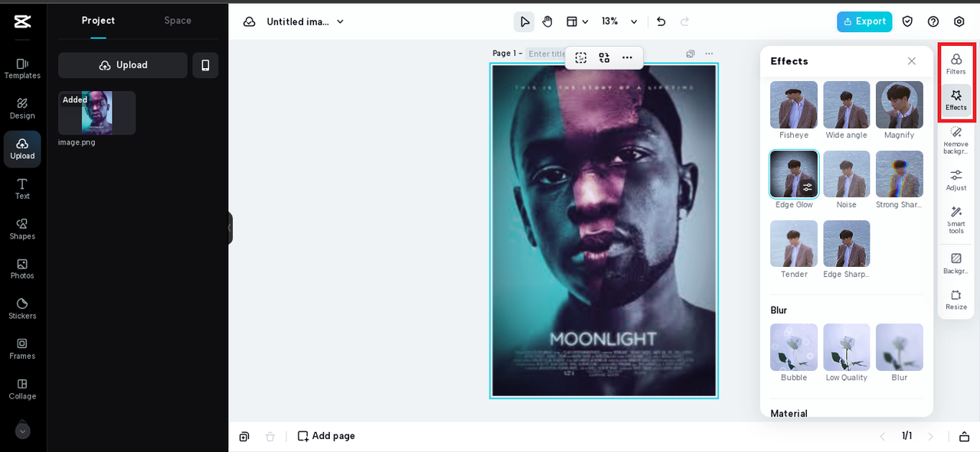
Task: Click the page title input field
Action: [546, 54]
